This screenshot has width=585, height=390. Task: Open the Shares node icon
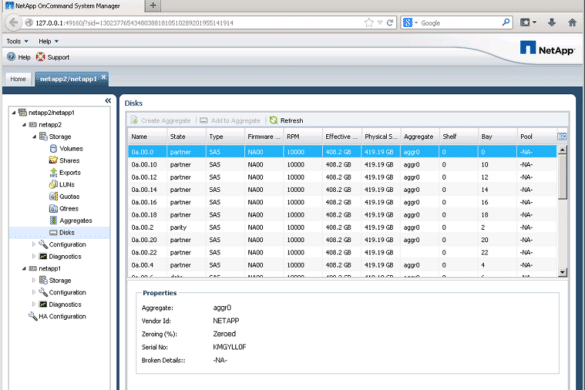[53, 160]
